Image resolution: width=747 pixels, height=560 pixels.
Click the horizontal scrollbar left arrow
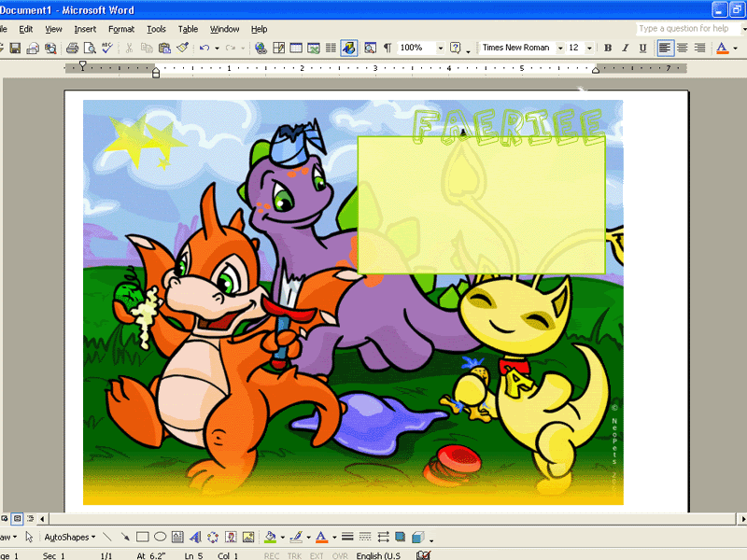point(42,518)
